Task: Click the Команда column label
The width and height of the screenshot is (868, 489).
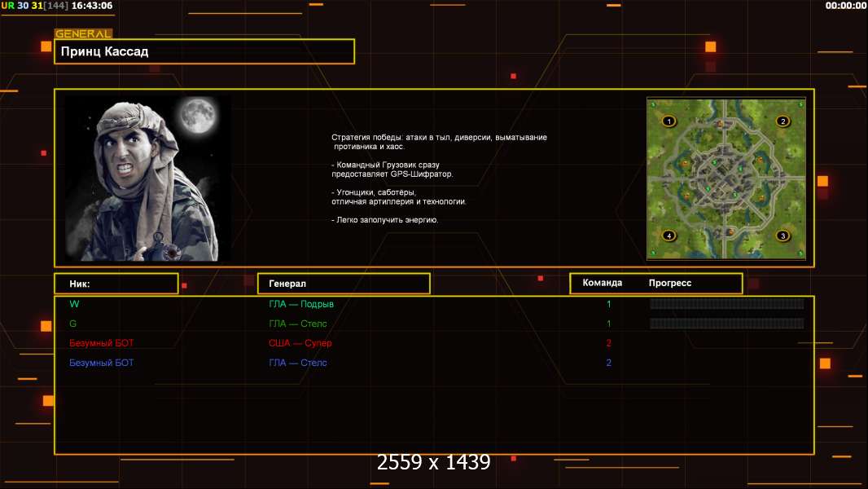Action: pyautogui.click(x=603, y=283)
